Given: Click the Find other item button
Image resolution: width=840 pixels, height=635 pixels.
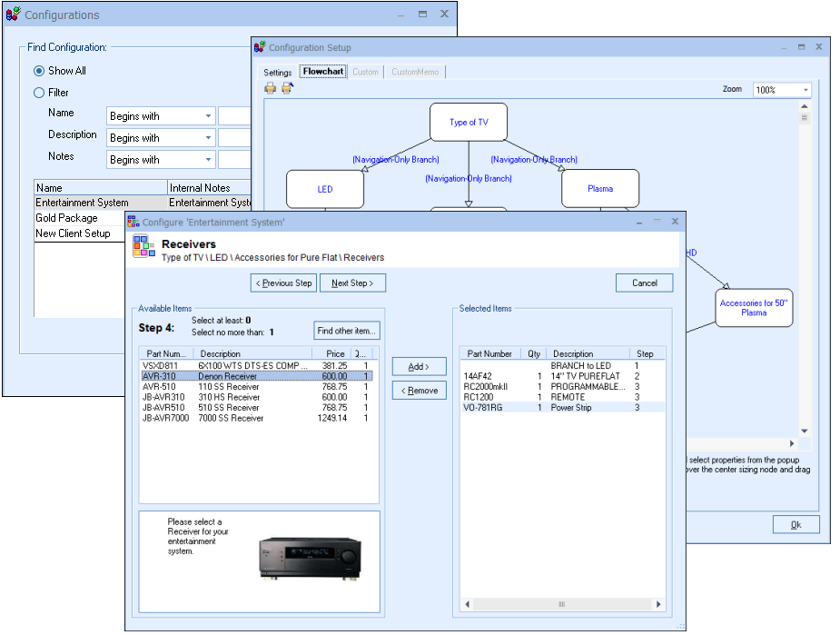Looking at the screenshot, I should point(347,331).
